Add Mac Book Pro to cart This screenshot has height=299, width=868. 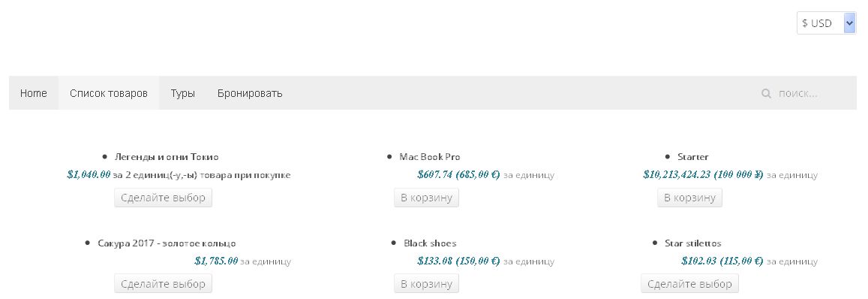click(426, 198)
